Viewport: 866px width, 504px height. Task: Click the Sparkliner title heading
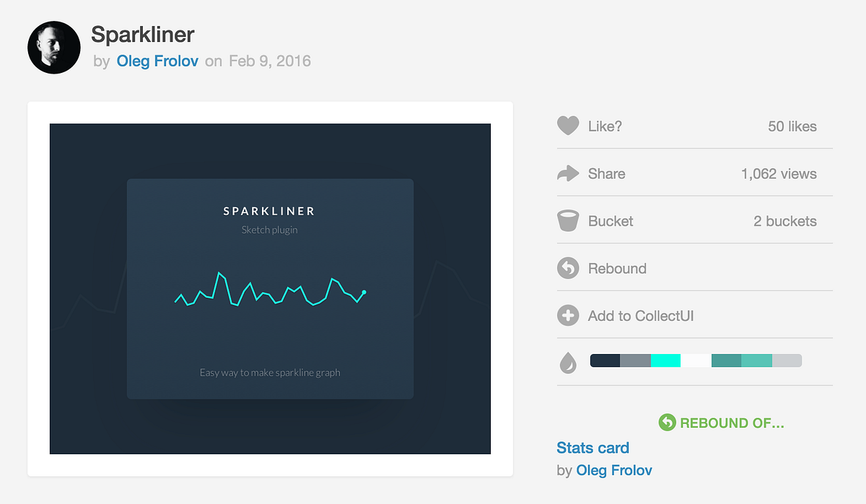(143, 34)
